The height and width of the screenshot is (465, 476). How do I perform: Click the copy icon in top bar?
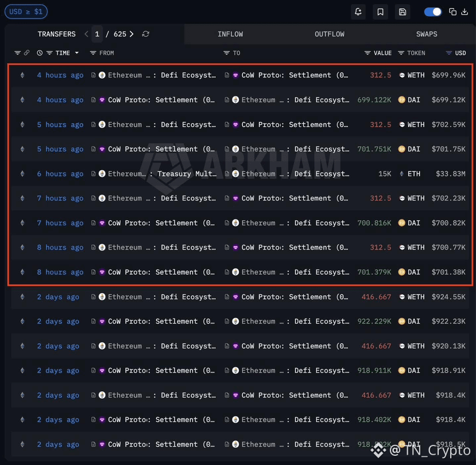pos(452,12)
